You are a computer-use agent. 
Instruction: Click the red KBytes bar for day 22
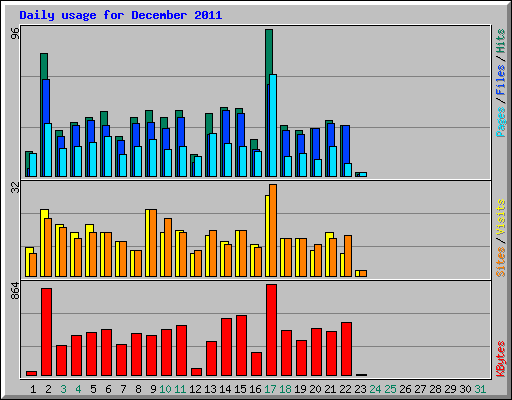coord(346,349)
